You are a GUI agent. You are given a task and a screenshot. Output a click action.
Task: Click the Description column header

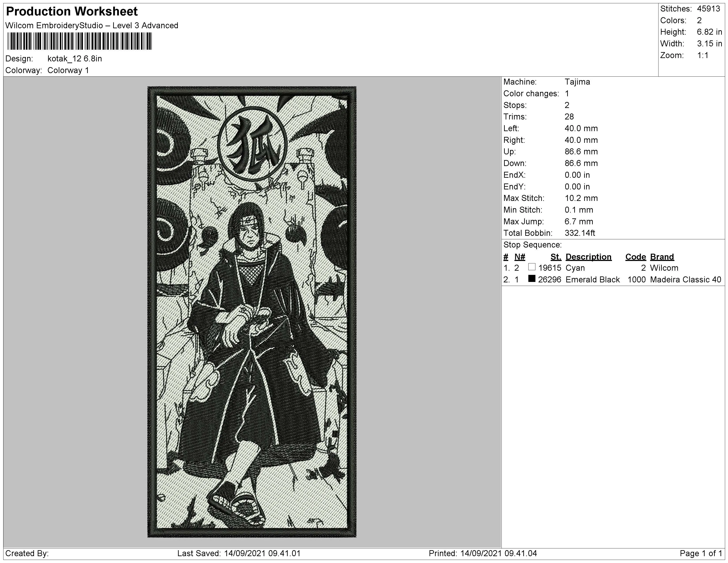pos(589,257)
